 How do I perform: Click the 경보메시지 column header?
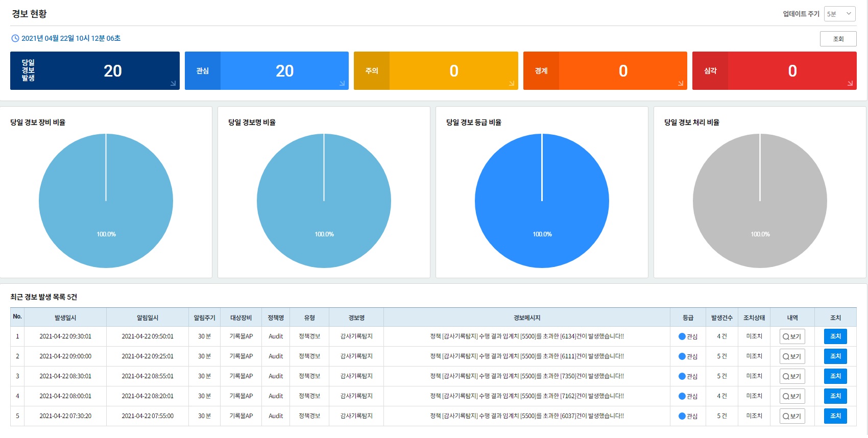(526, 318)
